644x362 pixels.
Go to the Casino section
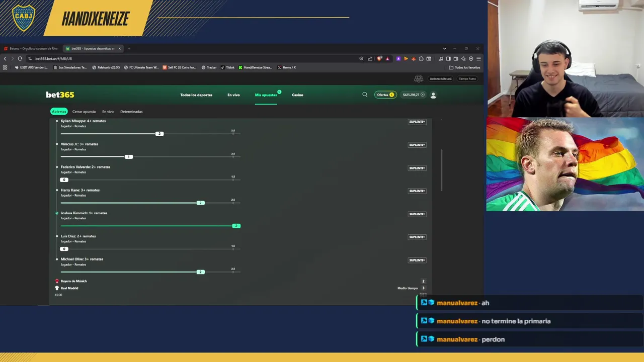(x=297, y=95)
